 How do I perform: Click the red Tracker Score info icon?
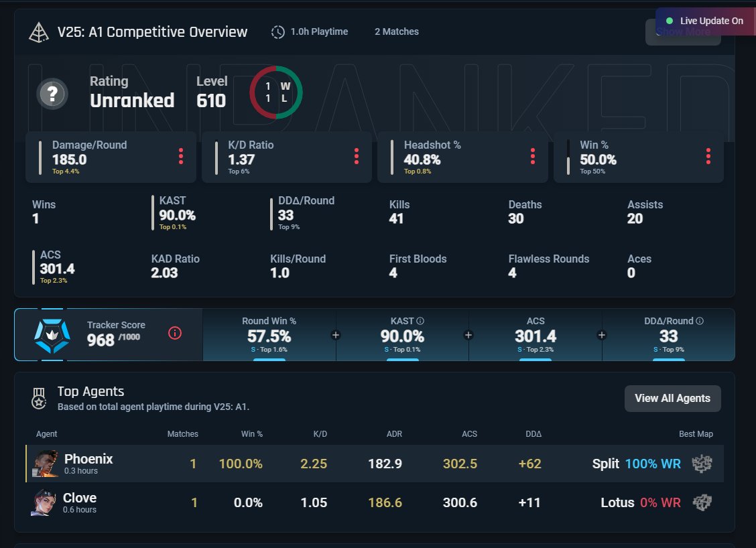[x=174, y=332]
